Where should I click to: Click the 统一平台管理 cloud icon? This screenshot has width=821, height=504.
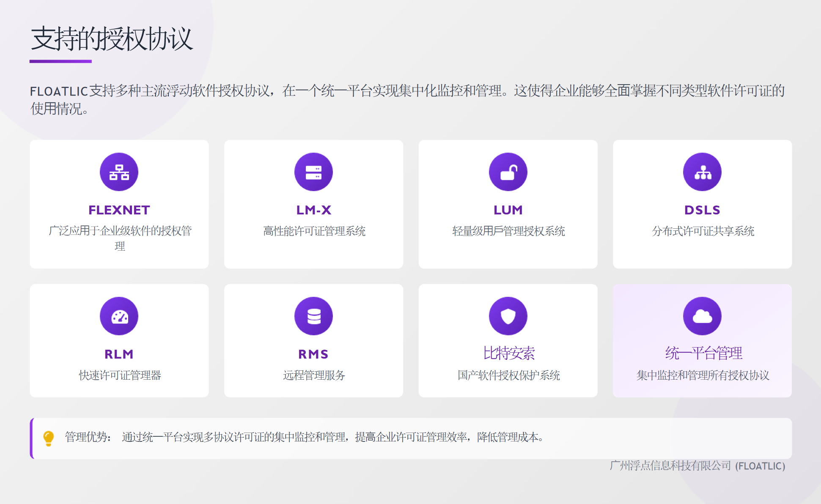(x=702, y=316)
